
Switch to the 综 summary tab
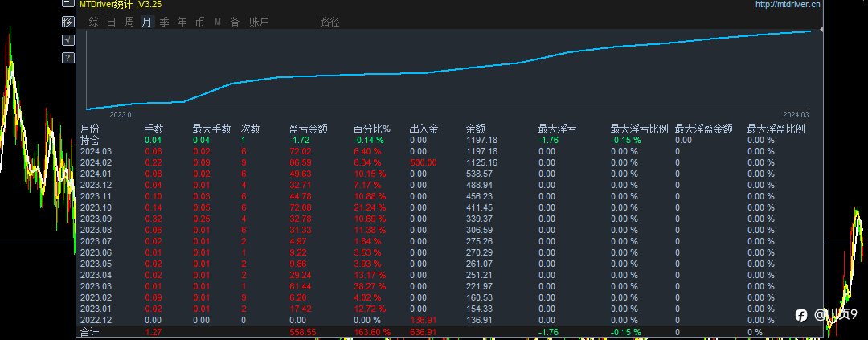coord(93,23)
